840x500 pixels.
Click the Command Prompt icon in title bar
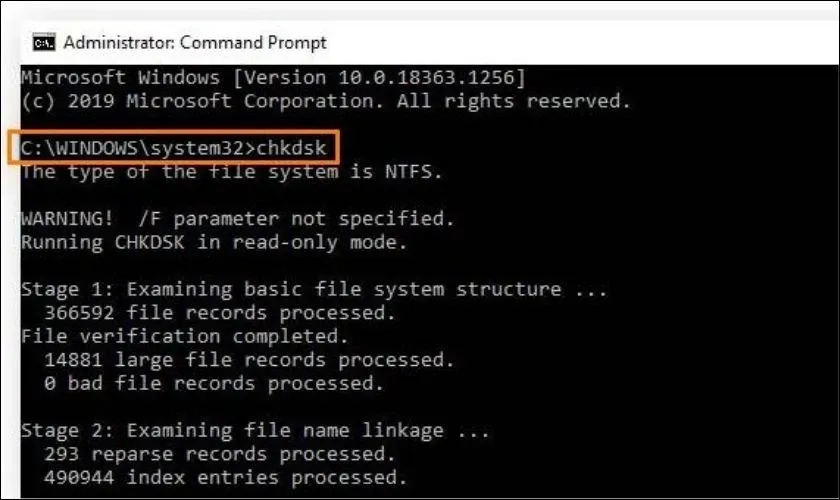(x=43, y=43)
